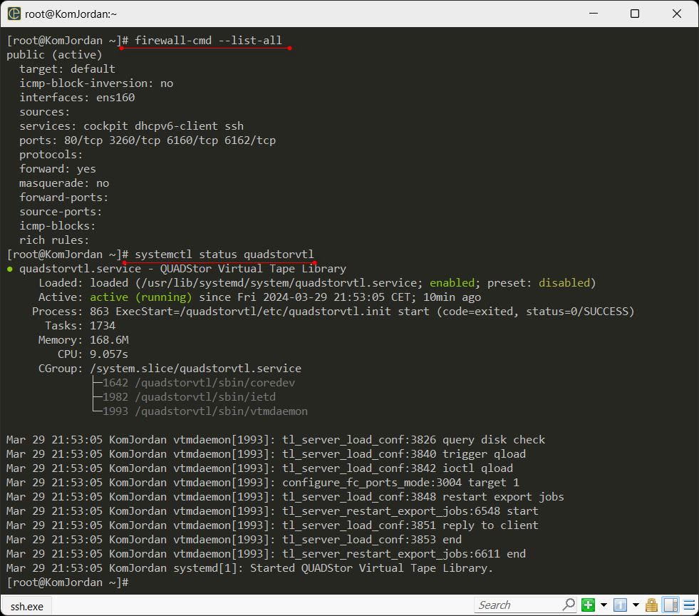Click 'rich rules:' line
The height and width of the screenshot is (616, 699).
click(x=54, y=240)
